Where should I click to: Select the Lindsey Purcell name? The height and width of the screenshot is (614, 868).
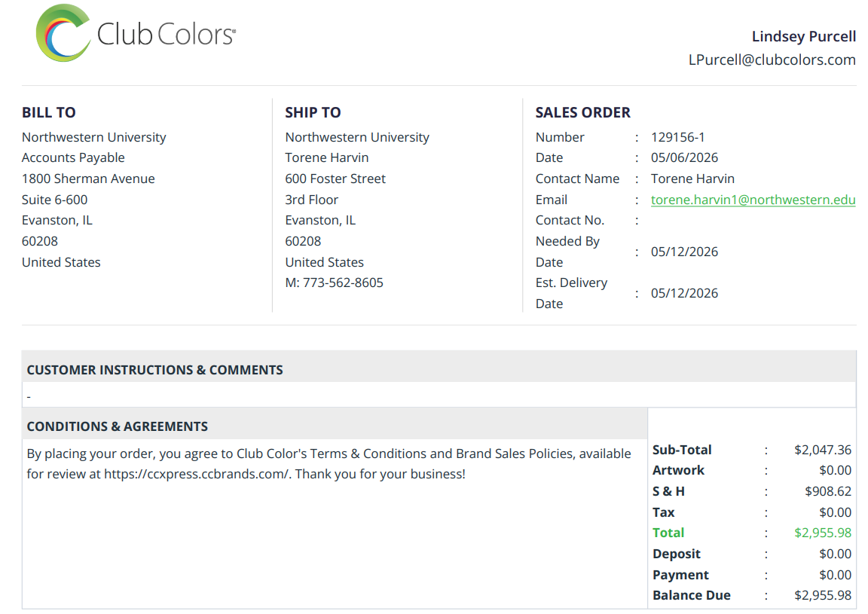click(803, 37)
